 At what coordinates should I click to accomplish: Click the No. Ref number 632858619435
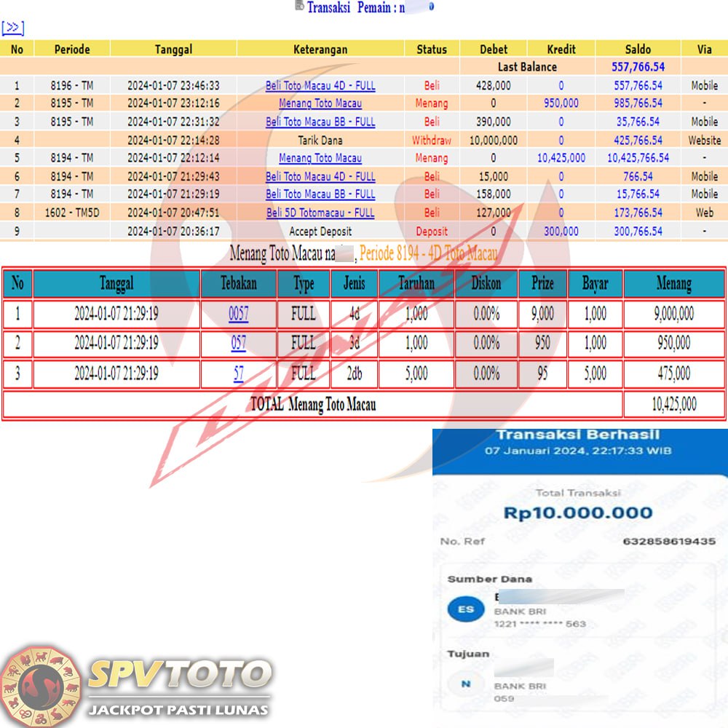(669, 542)
